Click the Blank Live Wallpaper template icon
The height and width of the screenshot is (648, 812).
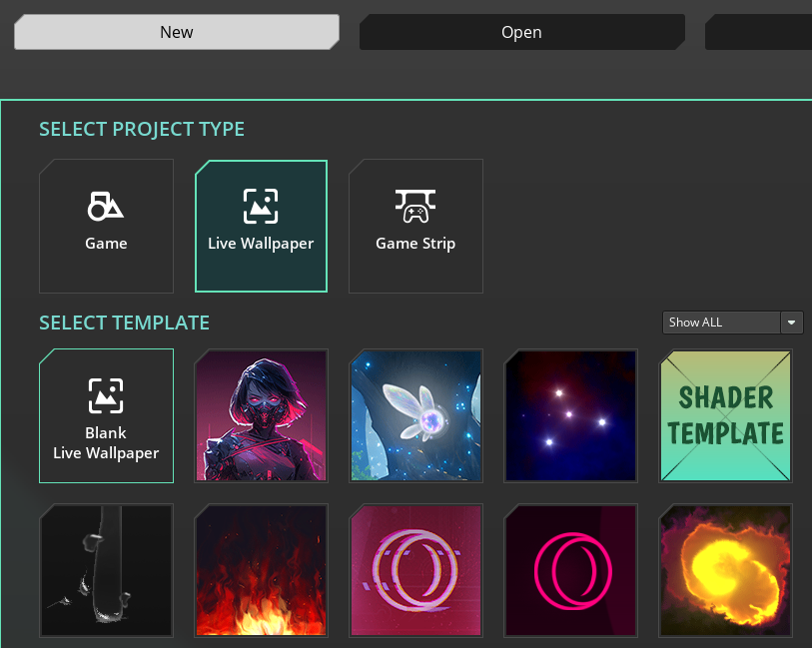[x=106, y=415]
